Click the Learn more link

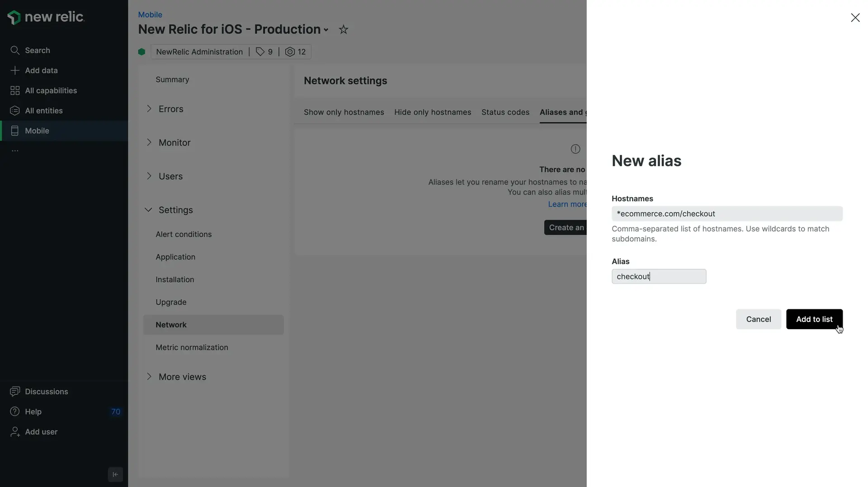[x=567, y=204]
